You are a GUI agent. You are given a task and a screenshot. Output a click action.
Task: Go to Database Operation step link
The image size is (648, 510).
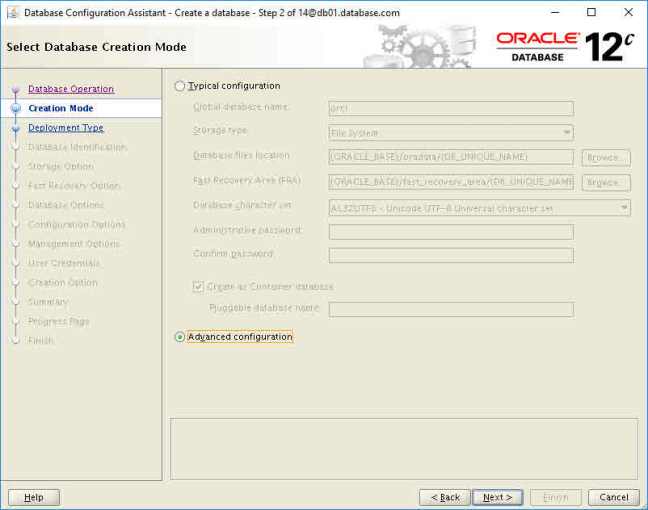(x=70, y=89)
